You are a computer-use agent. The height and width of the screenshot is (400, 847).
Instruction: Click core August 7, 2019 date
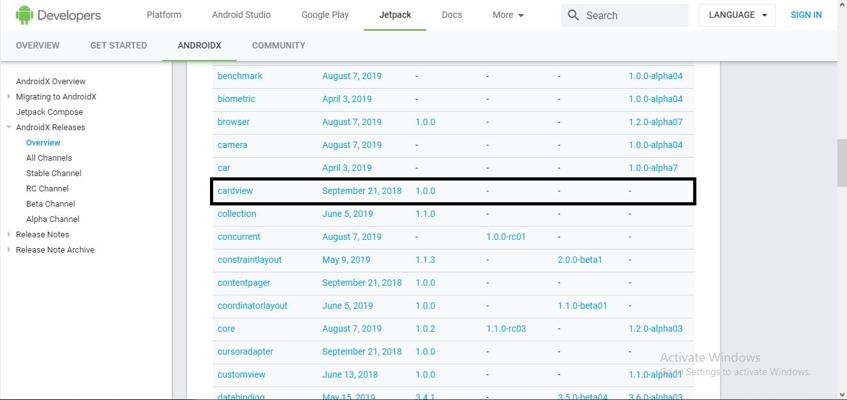352,329
